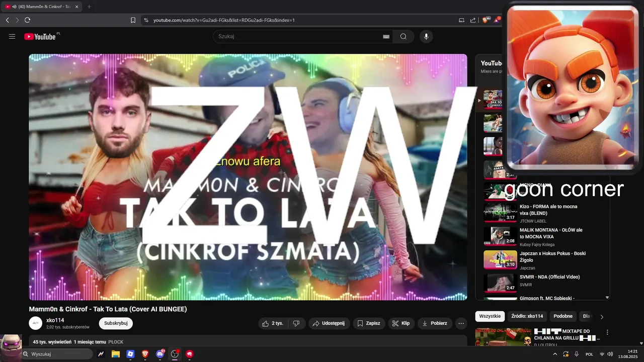Select the Podobne filter chip
644x362 pixels.
tap(563, 316)
